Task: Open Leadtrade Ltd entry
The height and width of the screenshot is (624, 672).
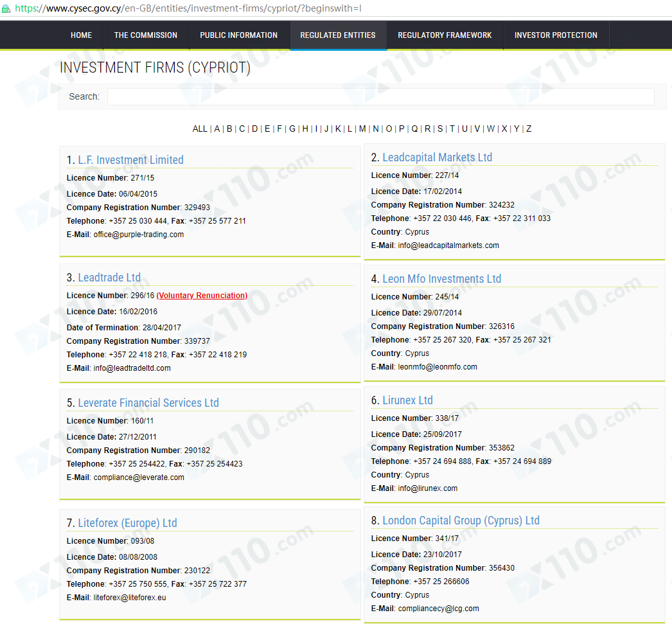Action: point(109,277)
